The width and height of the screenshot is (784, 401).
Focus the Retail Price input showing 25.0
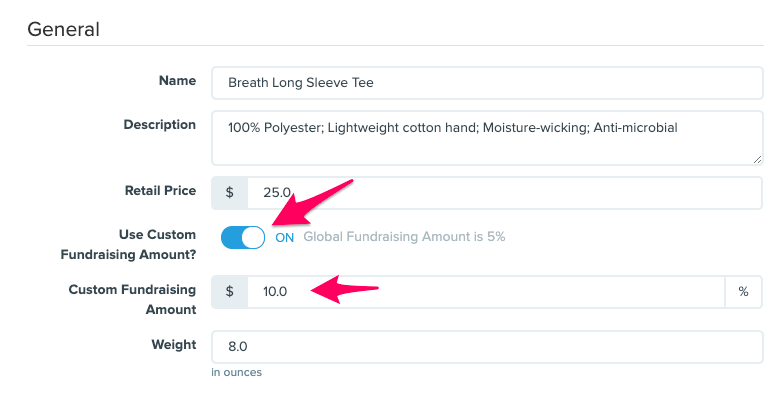click(x=505, y=192)
